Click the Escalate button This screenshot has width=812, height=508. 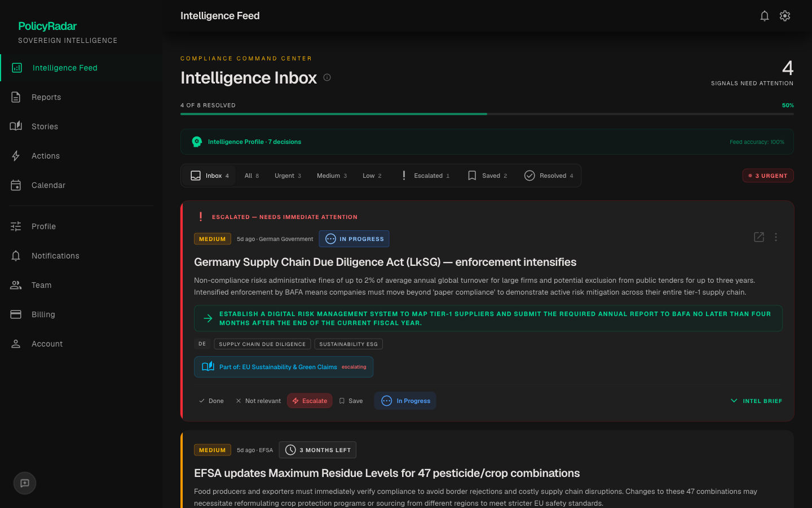[x=310, y=400]
